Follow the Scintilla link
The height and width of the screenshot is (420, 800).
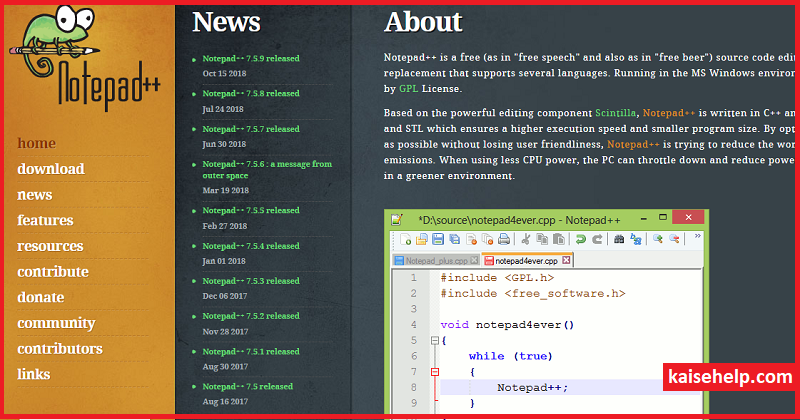(616, 113)
